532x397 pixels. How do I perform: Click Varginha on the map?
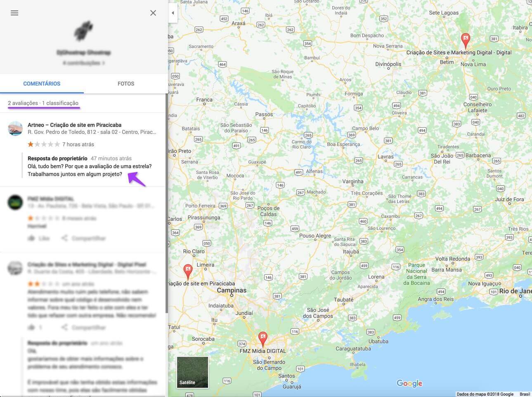[x=352, y=181]
